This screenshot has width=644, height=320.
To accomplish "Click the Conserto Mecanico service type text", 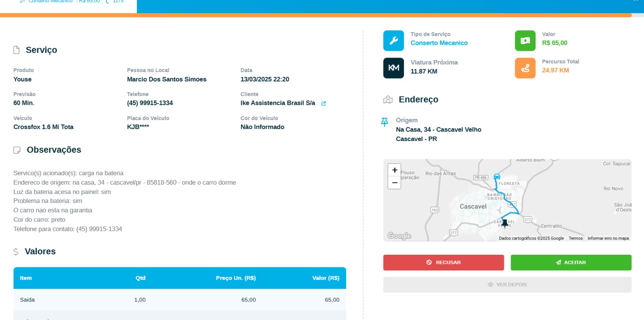I will pyautogui.click(x=439, y=43).
